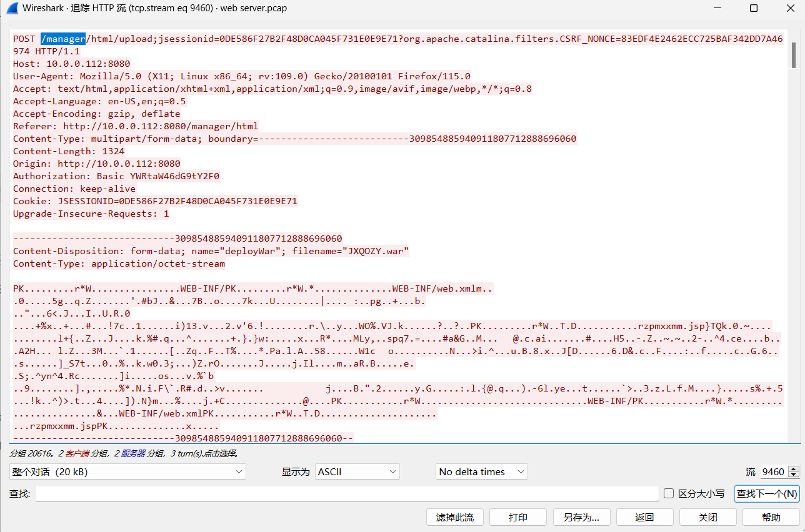This screenshot has width=805, height=532.
Task: Click the highlighted /manager text in request line
Action: tap(63, 39)
